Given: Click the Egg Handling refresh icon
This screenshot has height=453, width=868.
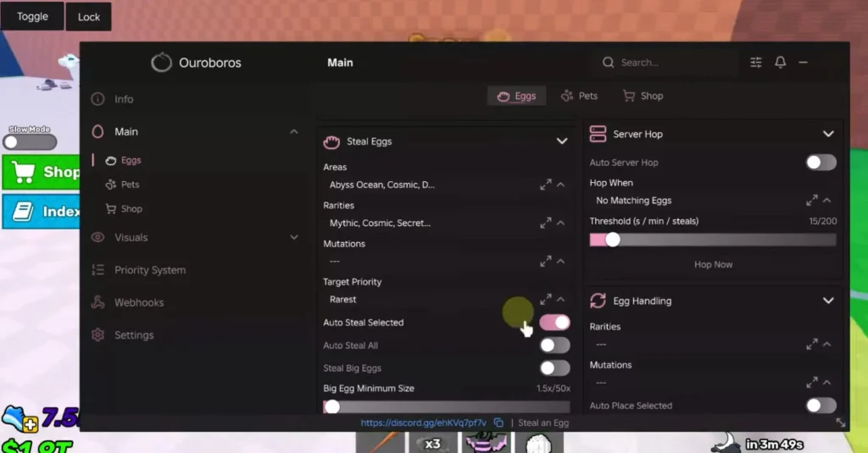Looking at the screenshot, I should [x=598, y=301].
